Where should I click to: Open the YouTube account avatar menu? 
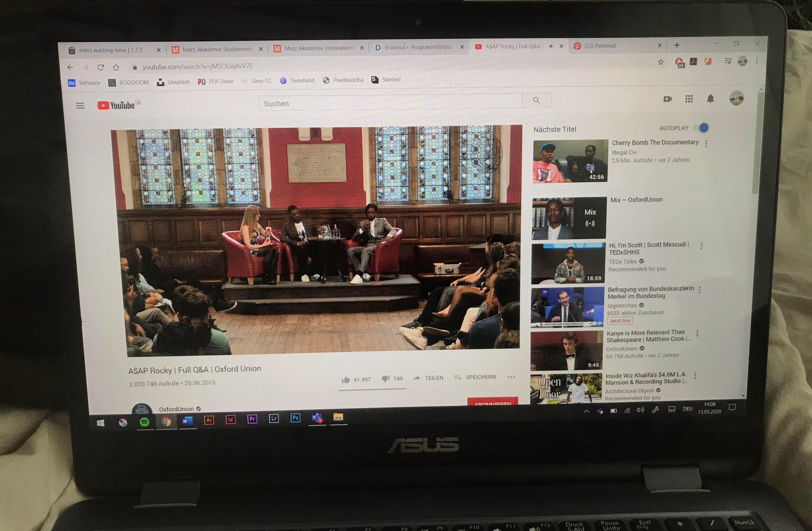[x=736, y=99]
